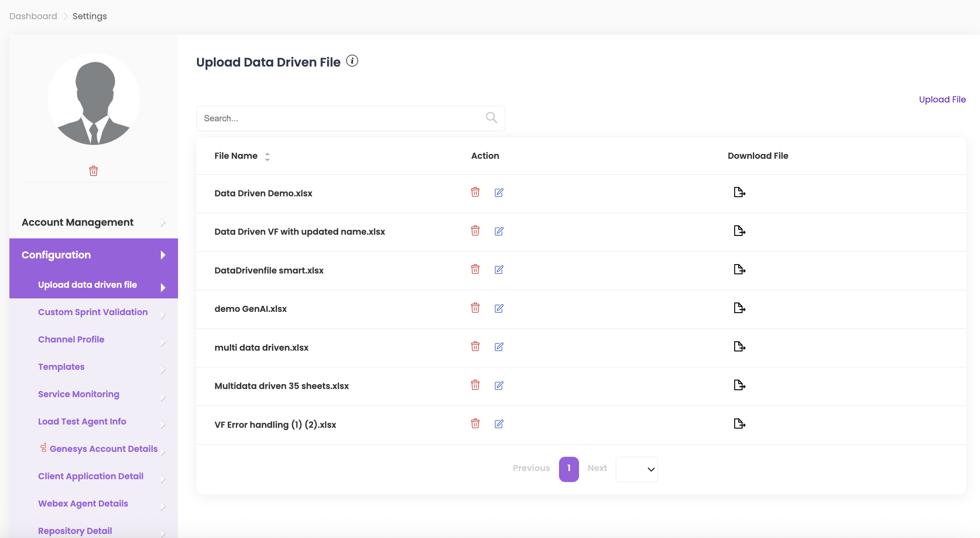Viewport: 980px width, 538px height.
Task: Download Data Driven VF with updated name.xlsx
Action: click(x=739, y=231)
